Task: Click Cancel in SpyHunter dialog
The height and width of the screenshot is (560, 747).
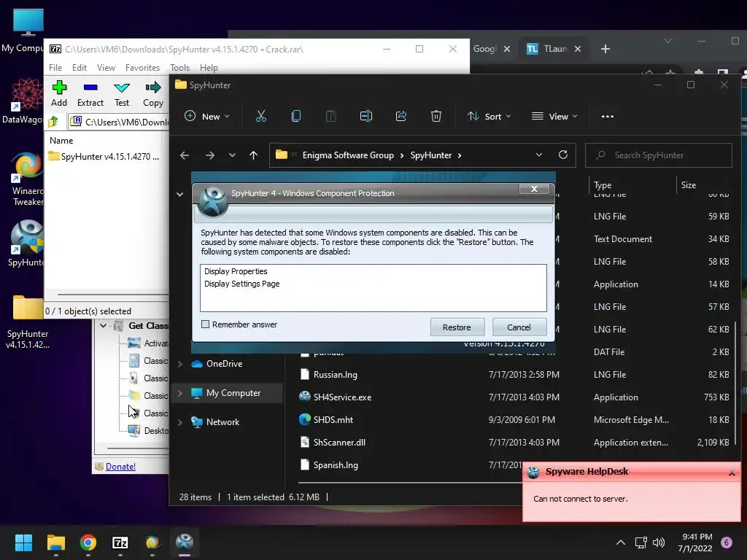Action: [519, 327]
